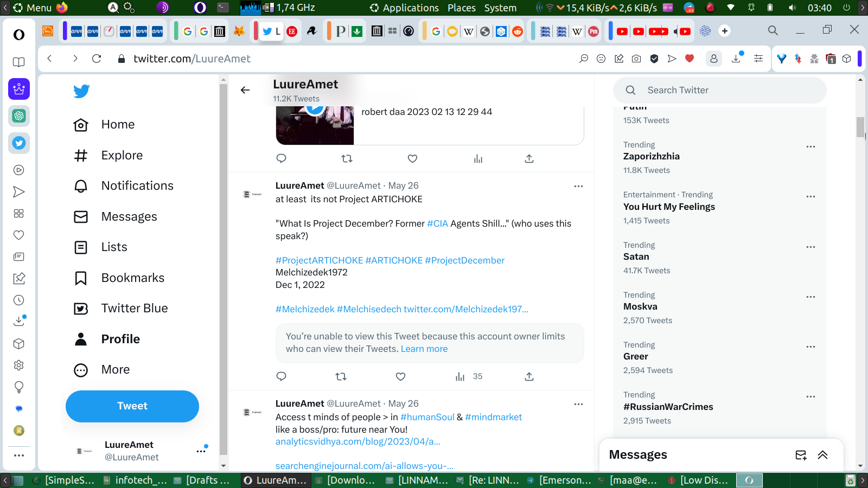Open more options for the humanSoul tweet
This screenshot has width=868, height=488.
tap(578, 404)
